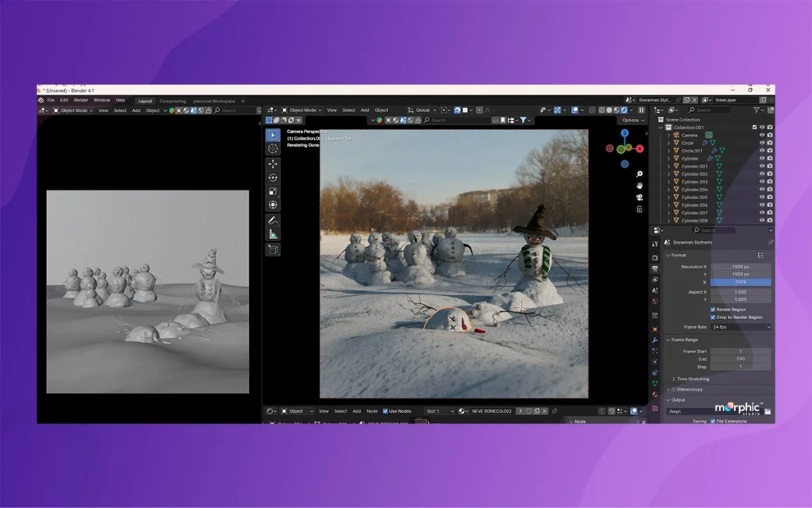Open the File menu
The image size is (812, 508).
[51, 100]
